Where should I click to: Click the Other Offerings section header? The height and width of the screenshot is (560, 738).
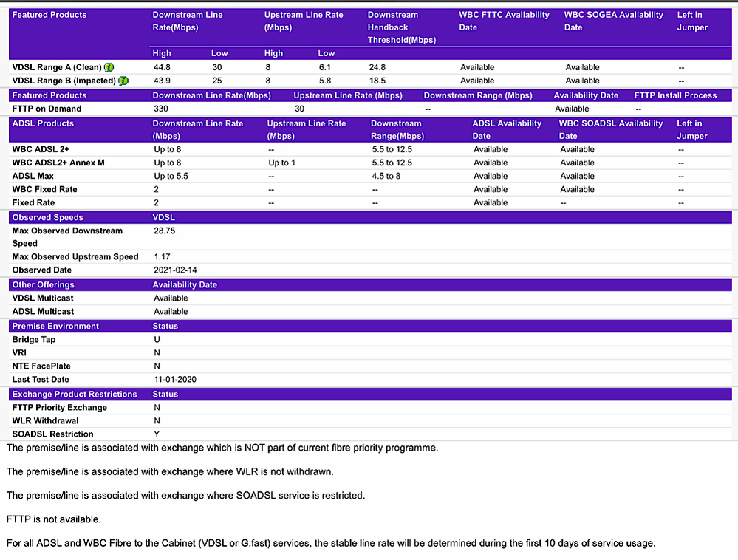tap(43, 284)
